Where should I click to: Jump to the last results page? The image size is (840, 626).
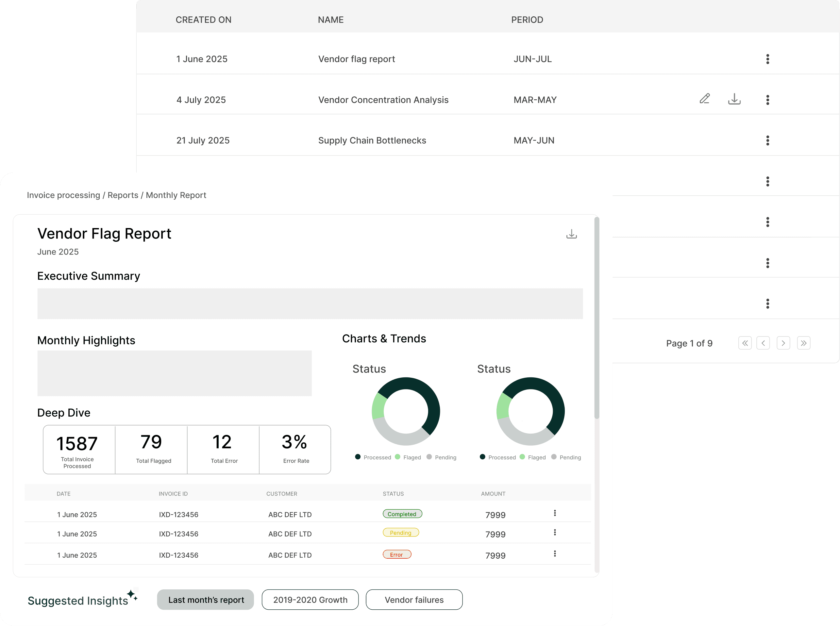pos(804,343)
